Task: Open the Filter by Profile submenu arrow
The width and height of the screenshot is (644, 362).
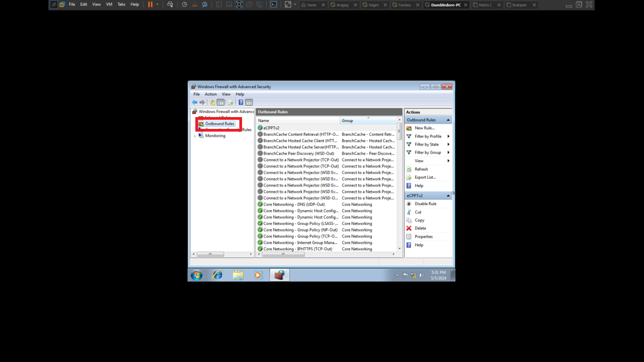Action: [x=448, y=136]
